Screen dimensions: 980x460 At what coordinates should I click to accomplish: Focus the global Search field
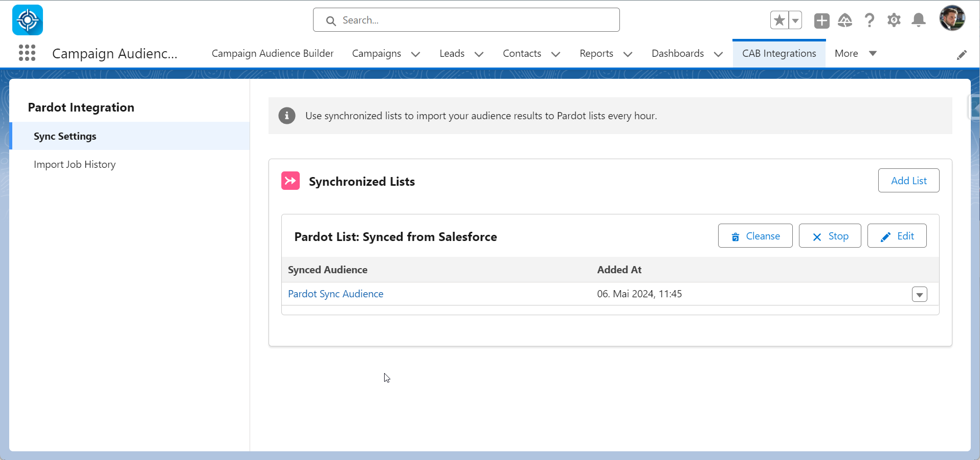pos(466,20)
